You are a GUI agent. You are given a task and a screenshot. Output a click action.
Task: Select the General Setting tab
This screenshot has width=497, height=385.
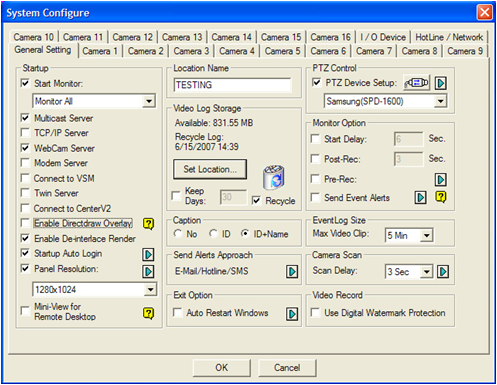[43, 50]
